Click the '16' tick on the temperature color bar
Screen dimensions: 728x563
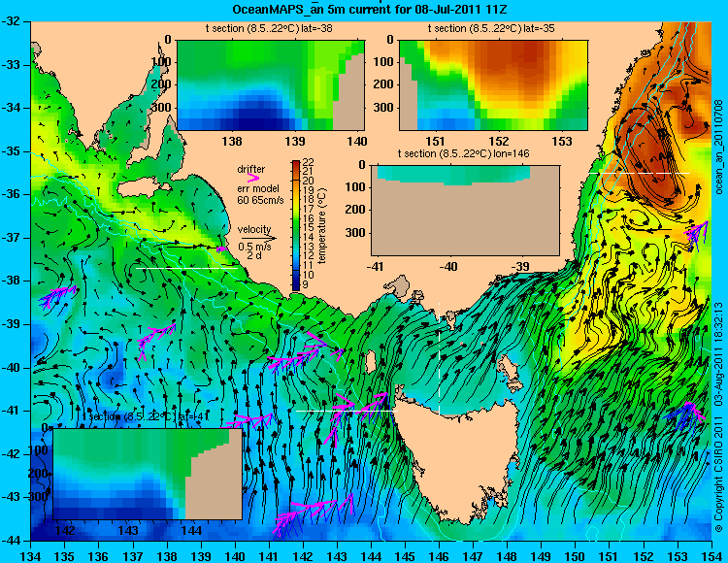(309, 218)
